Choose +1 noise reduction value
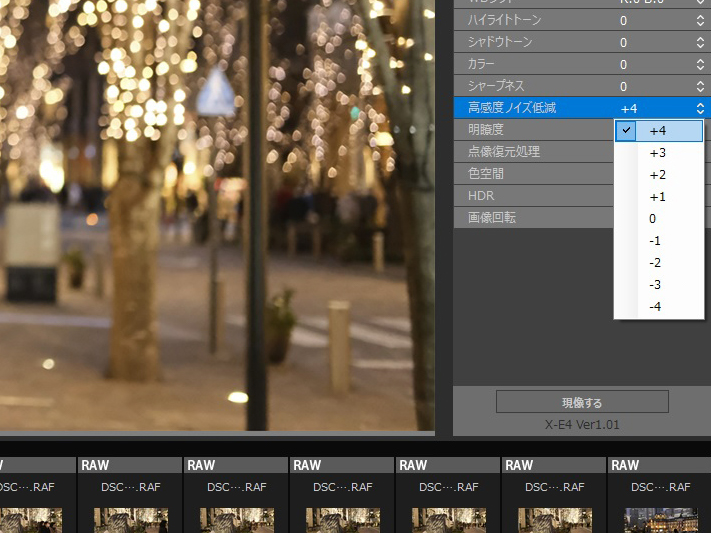The image size is (711, 533). [659, 197]
